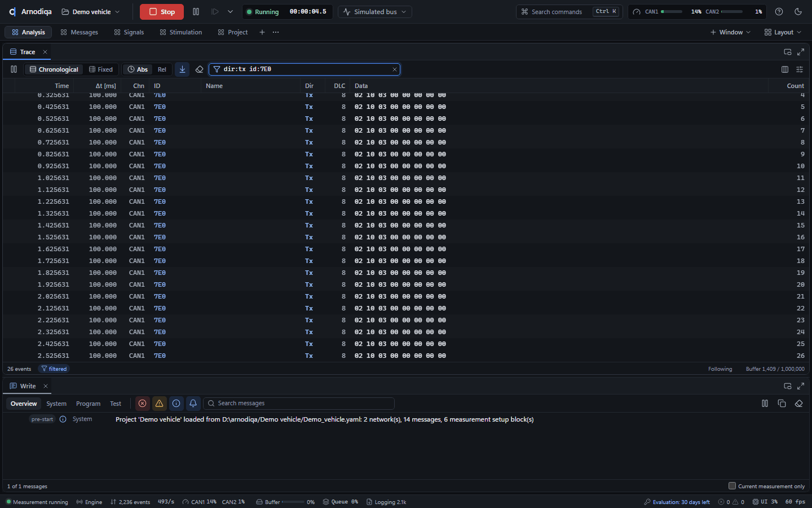The image size is (812, 508).
Task: Pause the trace view display
Action: [14, 69]
